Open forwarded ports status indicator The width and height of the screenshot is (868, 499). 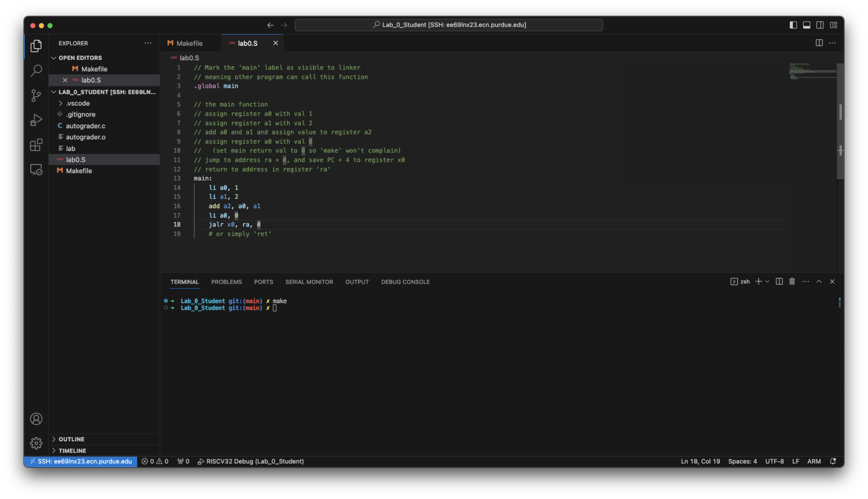pos(183,461)
